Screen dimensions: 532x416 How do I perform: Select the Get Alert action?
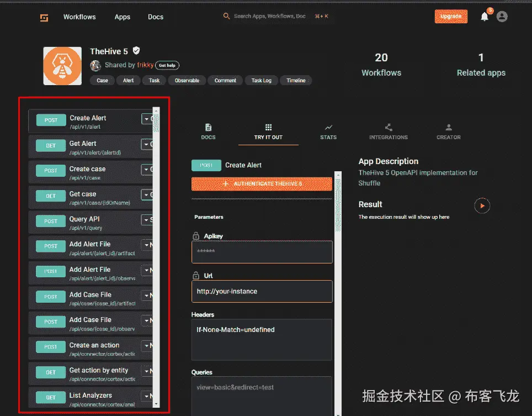91,147
